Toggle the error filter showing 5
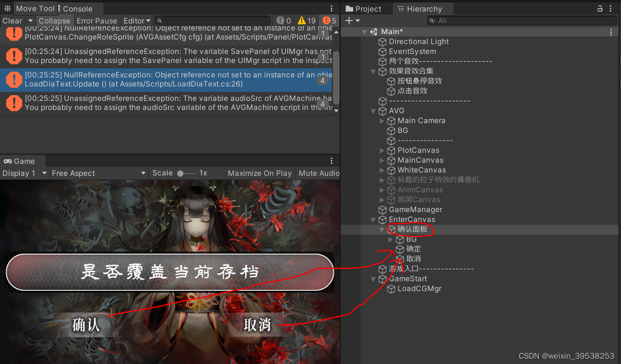The image size is (621, 364). (329, 21)
